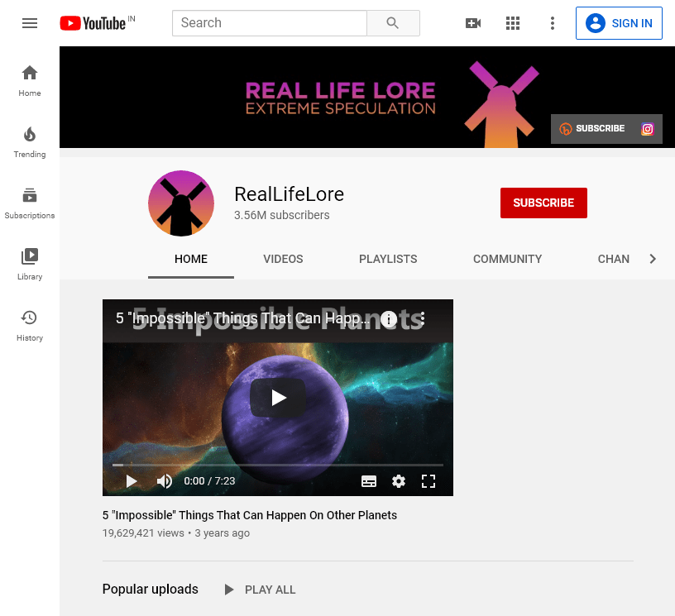Switch to the PLAYLISTS tab
This screenshot has height=616, width=675.
[388, 259]
